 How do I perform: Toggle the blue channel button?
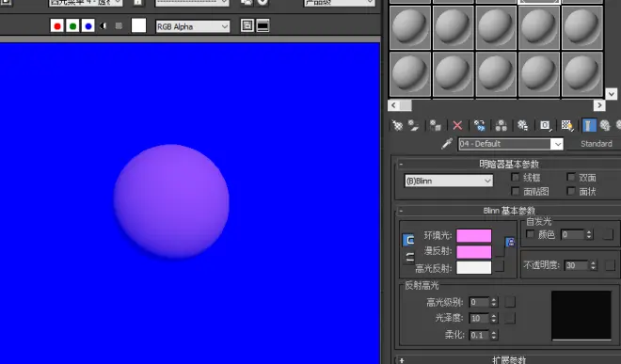pyautogui.click(x=88, y=26)
